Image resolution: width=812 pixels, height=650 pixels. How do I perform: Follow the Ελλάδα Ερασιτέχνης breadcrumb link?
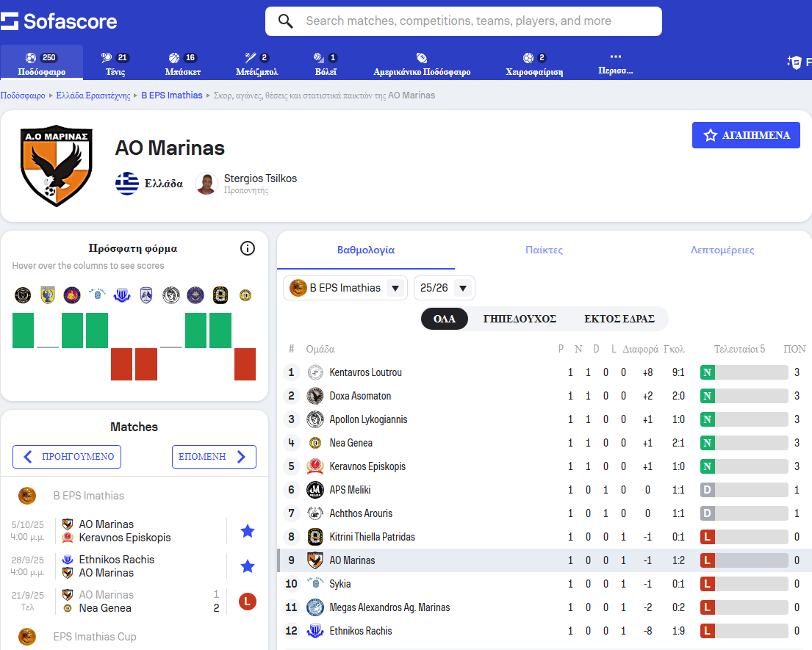[x=93, y=95]
